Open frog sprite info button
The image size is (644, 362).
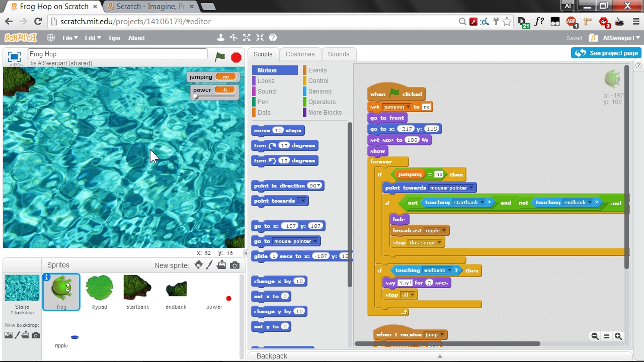point(46,277)
